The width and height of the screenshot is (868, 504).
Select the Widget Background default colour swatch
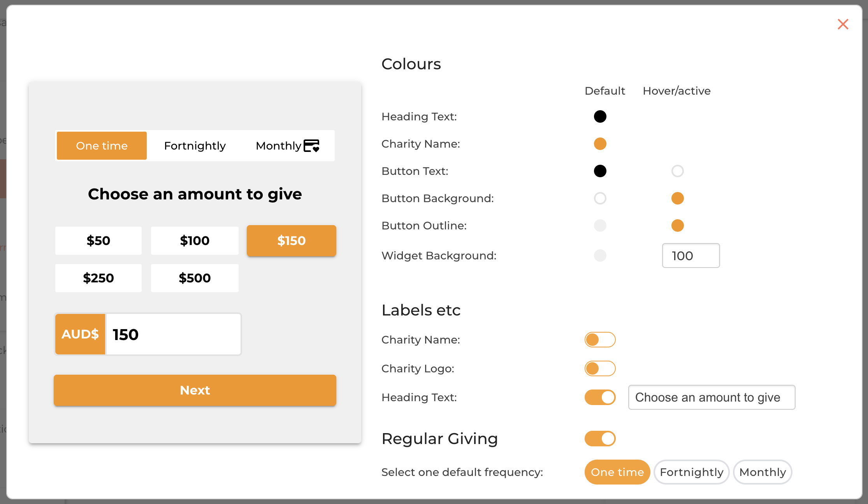(x=600, y=256)
